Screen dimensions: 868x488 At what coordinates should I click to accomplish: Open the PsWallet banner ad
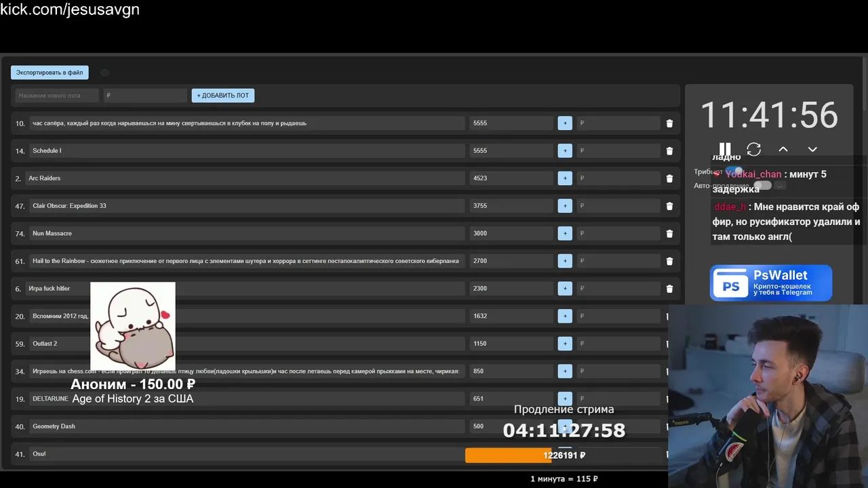[x=771, y=283]
